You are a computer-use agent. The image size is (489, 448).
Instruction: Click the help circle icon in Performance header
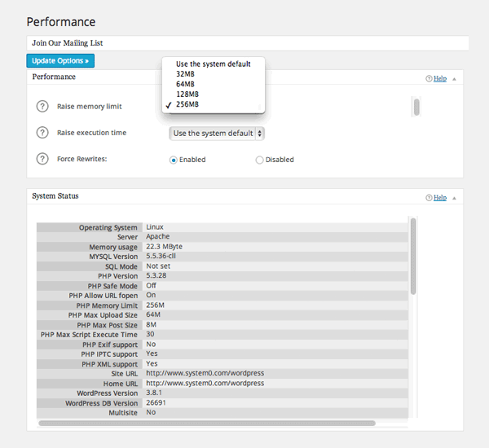(429, 79)
